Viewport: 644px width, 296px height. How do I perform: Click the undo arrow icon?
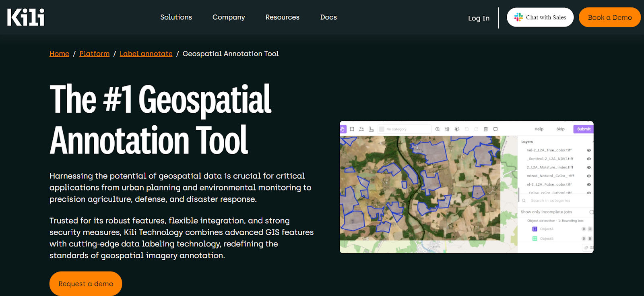pos(466,129)
